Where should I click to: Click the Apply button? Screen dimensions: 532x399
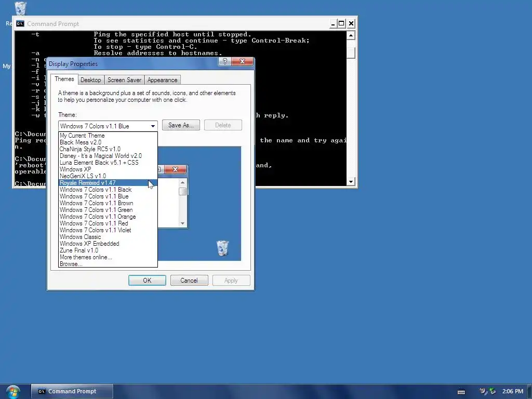tap(231, 281)
